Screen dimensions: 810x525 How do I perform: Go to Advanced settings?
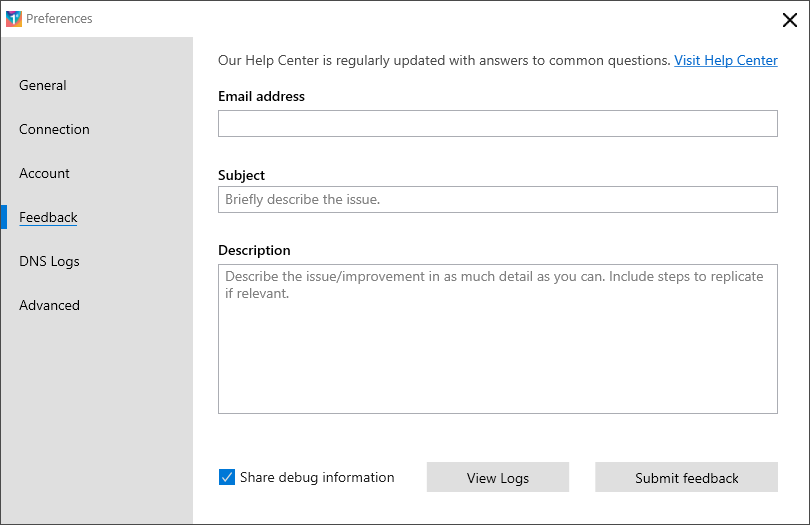coord(50,305)
